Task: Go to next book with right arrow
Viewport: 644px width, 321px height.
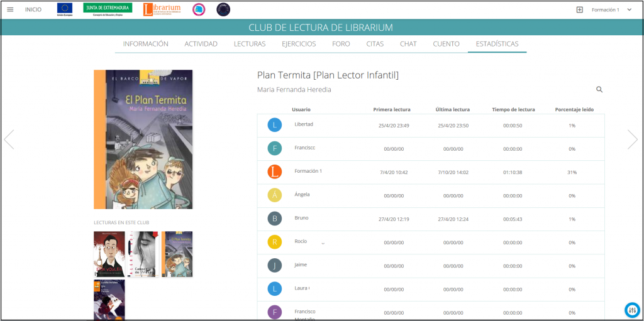Action: [x=633, y=139]
